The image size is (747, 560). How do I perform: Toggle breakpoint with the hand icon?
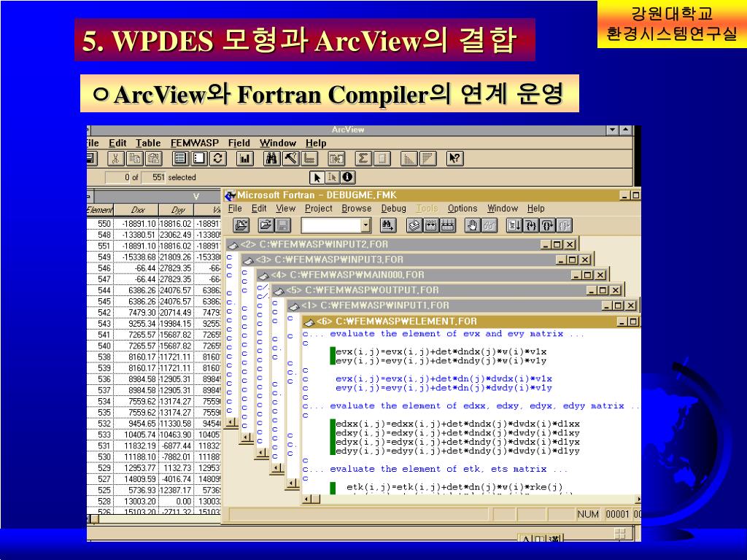pos(472,225)
